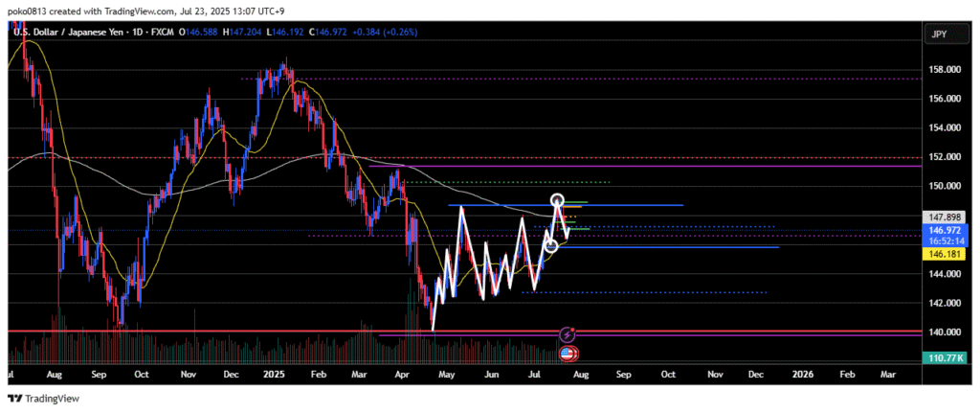Select the blue dotted line near 142.600
The height and width of the screenshot is (412, 980).
pyautogui.click(x=670, y=292)
